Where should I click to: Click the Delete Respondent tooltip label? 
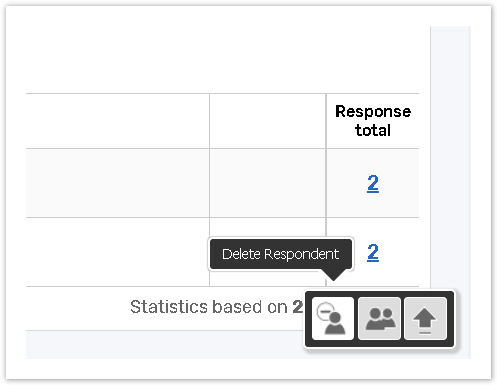(x=280, y=254)
